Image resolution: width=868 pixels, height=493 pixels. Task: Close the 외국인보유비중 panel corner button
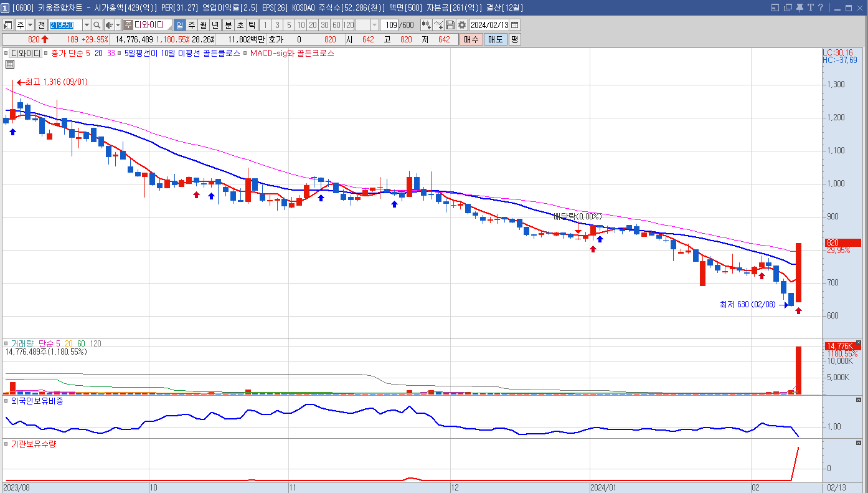click(859, 400)
